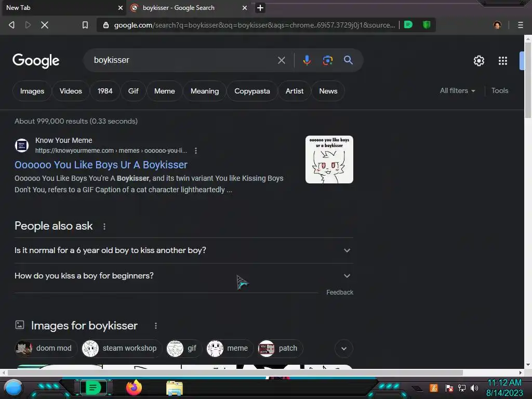Stop page loading with the X button
Image resolution: width=532 pixels, height=399 pixels.
coord(45,25)
